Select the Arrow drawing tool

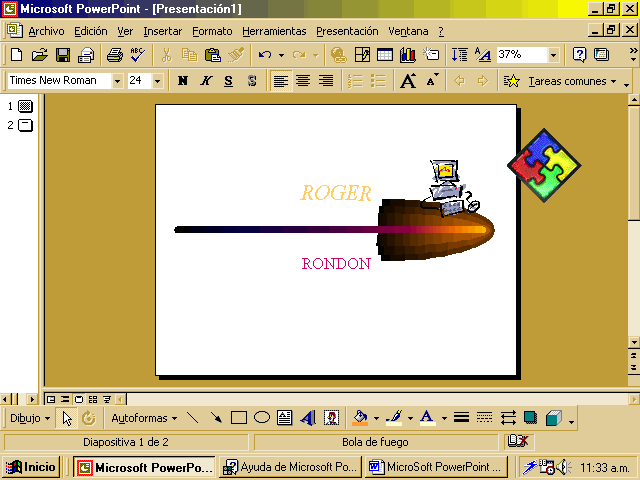pyautogui.click(x=216, y=418)
